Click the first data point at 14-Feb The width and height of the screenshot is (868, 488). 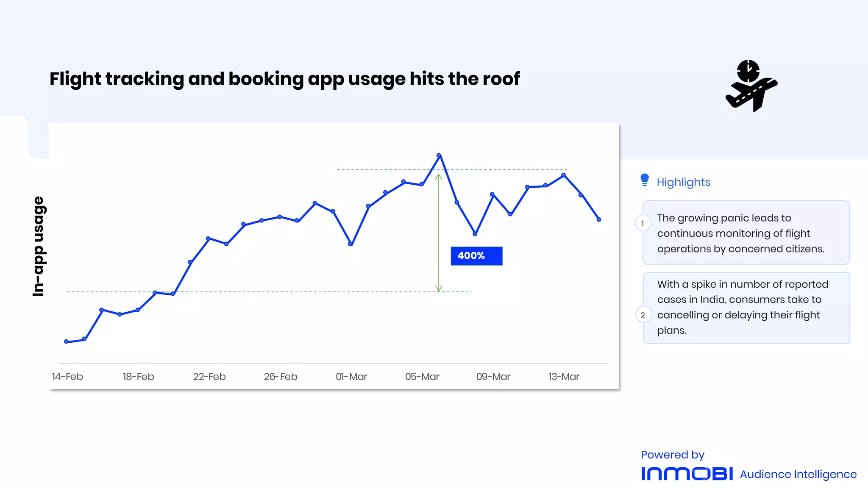(66, 341)
